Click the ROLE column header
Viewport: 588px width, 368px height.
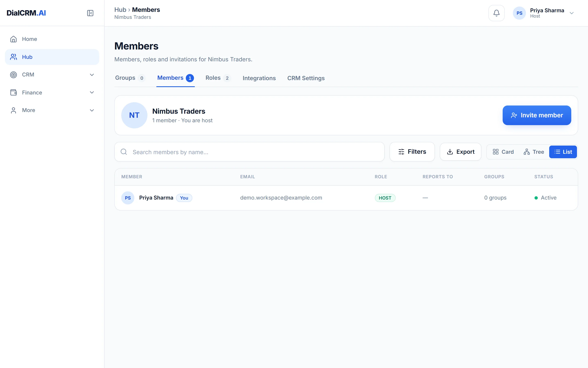pos(381,177)
